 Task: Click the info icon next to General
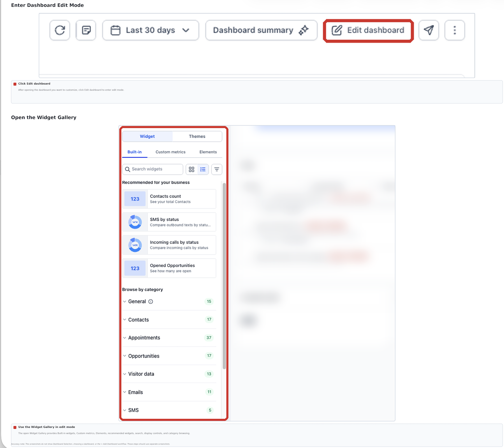[151, 302]
